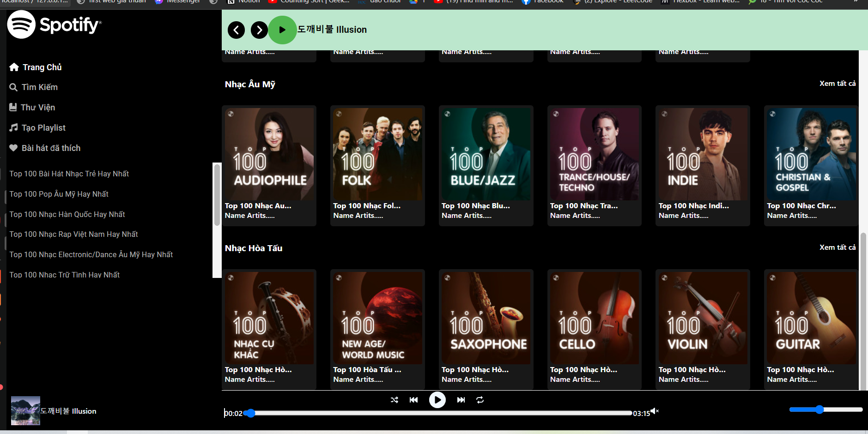Open the Top 100 Saxophone playlist thumbnail
Screen dimensions: 868x434
(486, 317)
